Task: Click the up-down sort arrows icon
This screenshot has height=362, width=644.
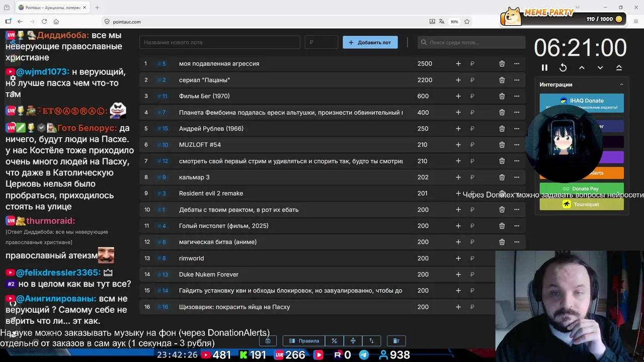Action: point(371,341)
